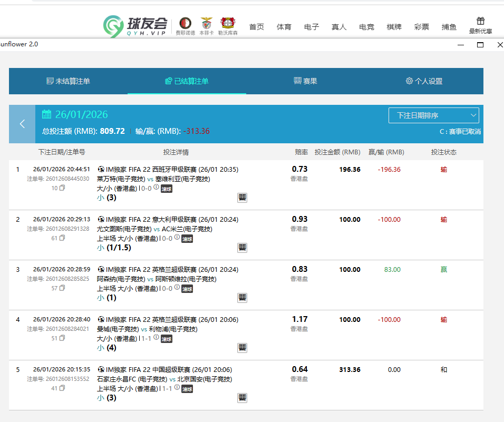This screenshot has width=504, height=422.
Task: Copy bet ID 26012608445030 using copy icon
Action: 62,188
